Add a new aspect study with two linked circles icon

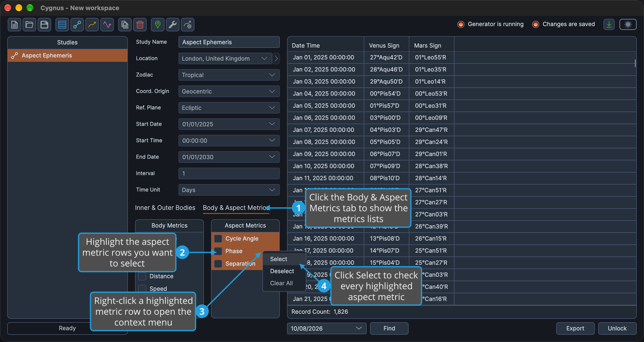tap(77, 25)
